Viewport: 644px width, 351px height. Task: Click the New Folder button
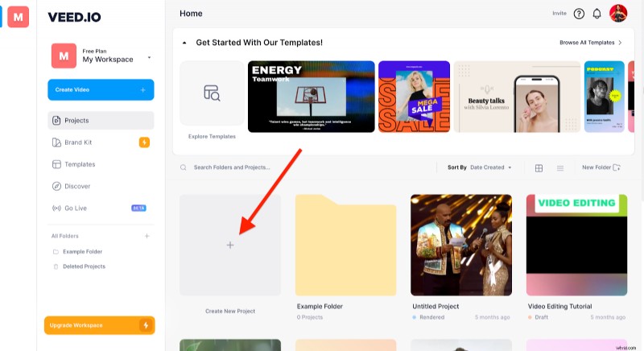[x=601, y=167]
